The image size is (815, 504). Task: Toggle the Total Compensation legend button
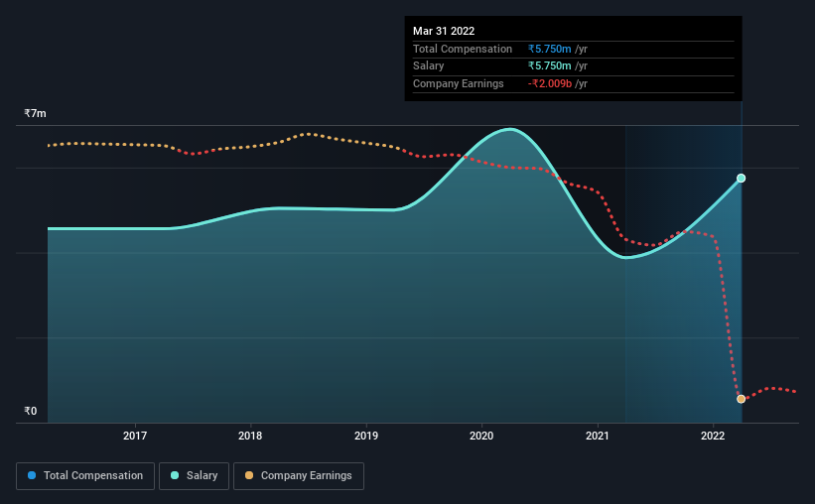(85, 476)
